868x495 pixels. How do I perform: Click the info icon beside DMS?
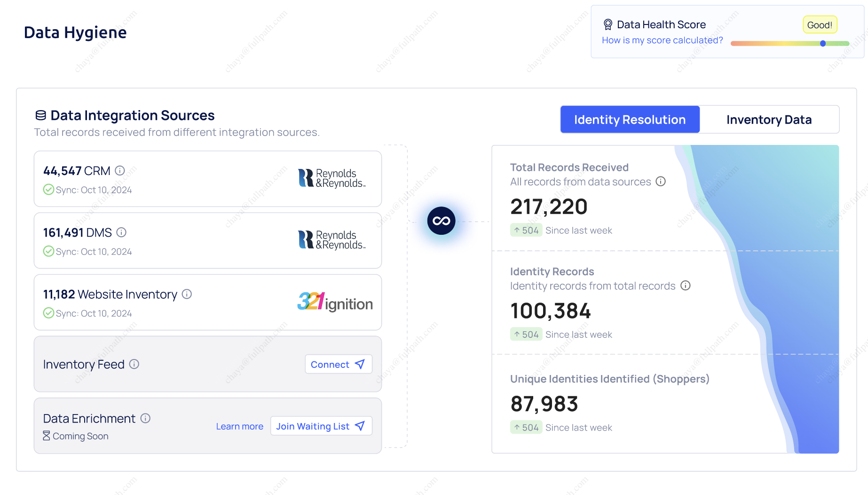pyautogui.click(x=121, y=232)
